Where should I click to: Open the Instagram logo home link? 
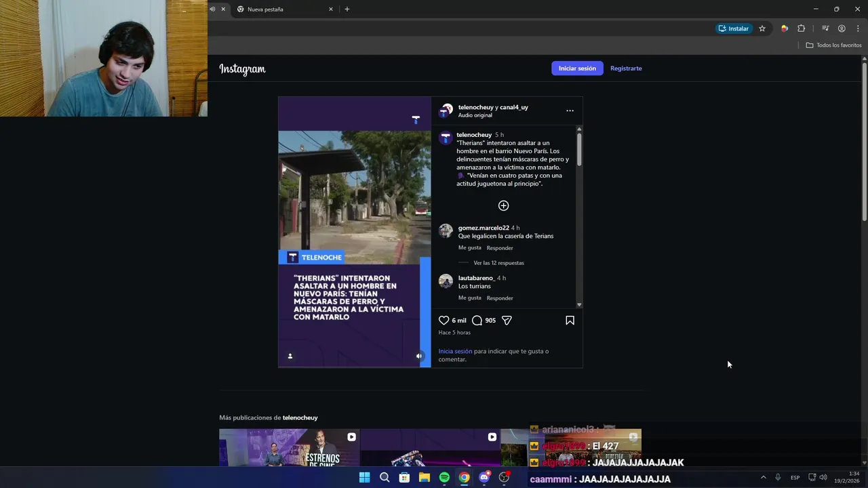click(242, 68)
